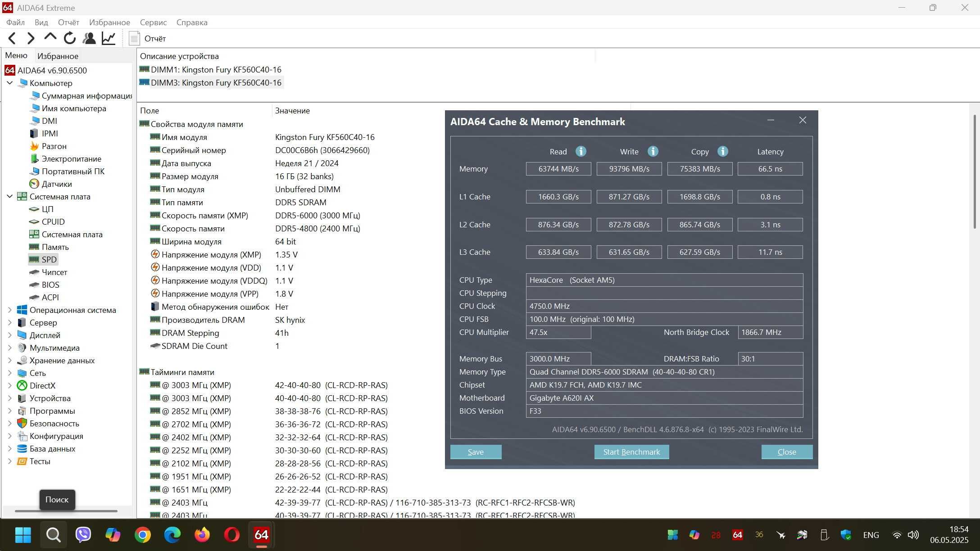This screenshot has width=980, height=551.
Task: Select DIMM1 Kingston Fury module
Action: pos(216,69)
